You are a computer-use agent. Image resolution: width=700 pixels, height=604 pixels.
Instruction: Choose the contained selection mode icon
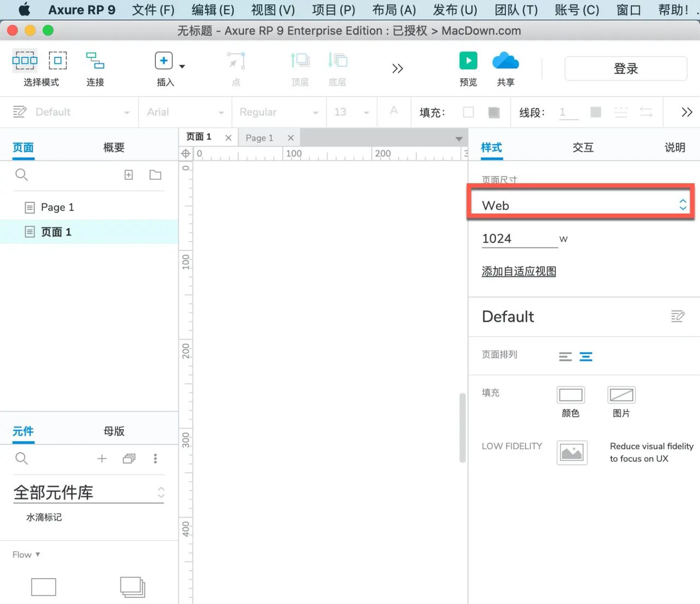[x=57, y=60]
